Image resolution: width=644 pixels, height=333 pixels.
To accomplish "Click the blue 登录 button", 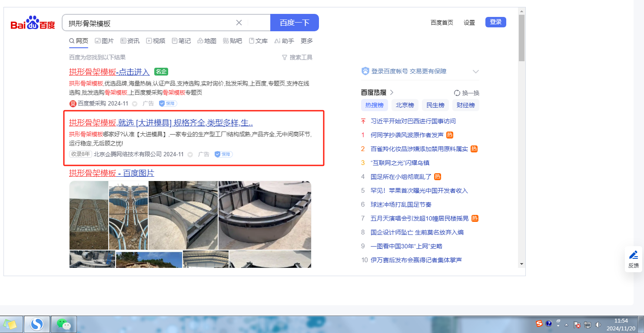I will [x=496, y=22].
